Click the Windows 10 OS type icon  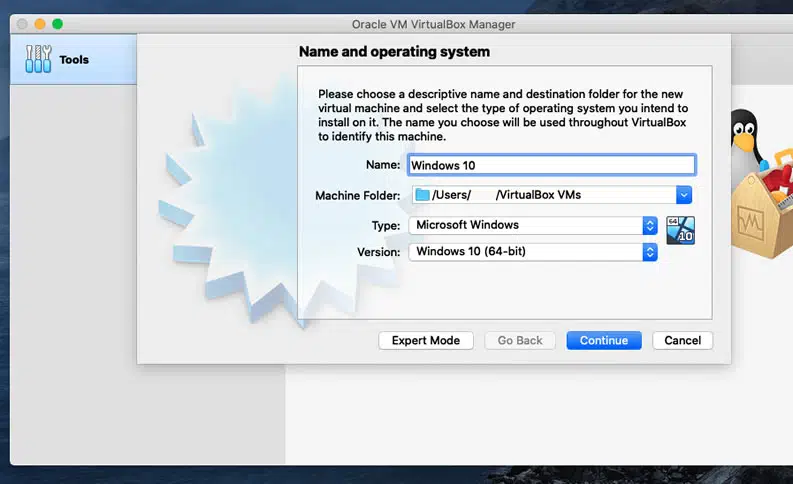click(x=680, y=230)
